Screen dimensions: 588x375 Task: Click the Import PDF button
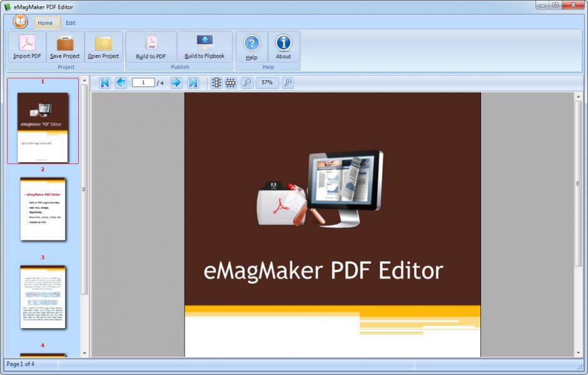27,48
